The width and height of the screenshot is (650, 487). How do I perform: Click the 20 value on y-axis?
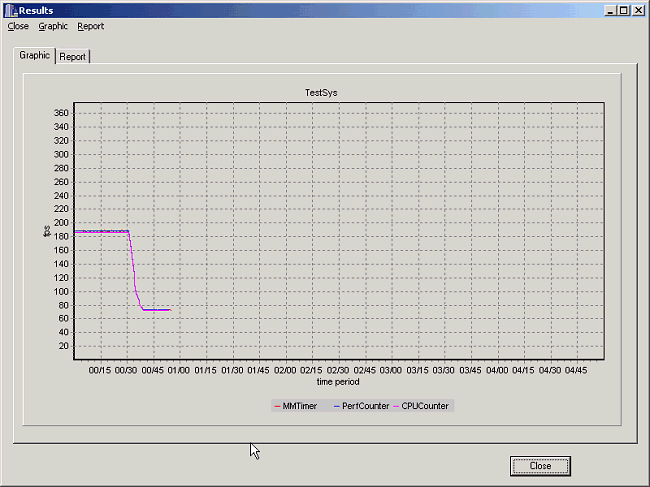coord(63,346)
